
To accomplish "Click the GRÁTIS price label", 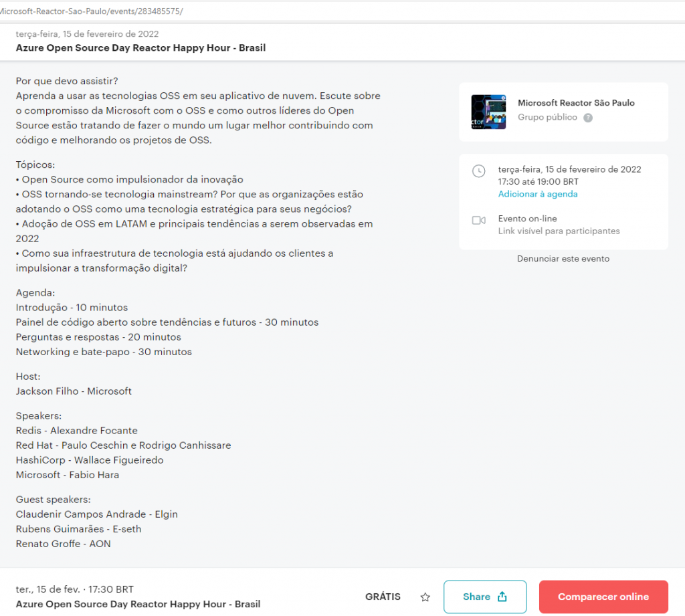I will [x=383, y=597].
